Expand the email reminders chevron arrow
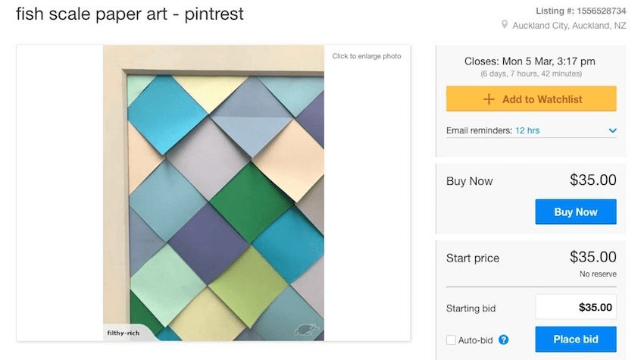Screen dimensions: 644x360 [612, 131]
